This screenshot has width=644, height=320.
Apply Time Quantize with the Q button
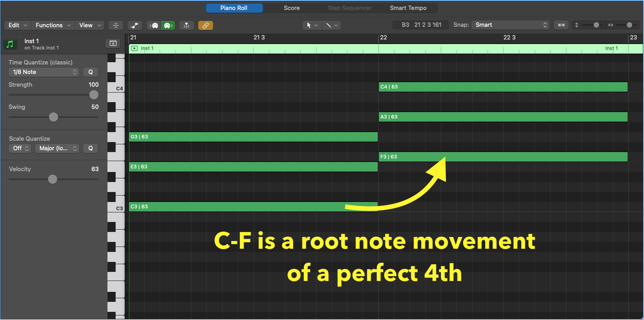click(x=90, y=72)
